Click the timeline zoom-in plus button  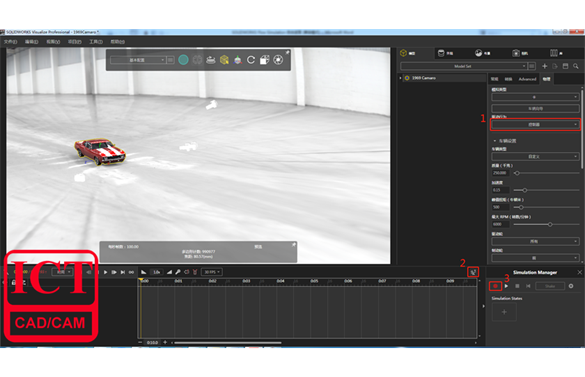click(x=165, y=342)
